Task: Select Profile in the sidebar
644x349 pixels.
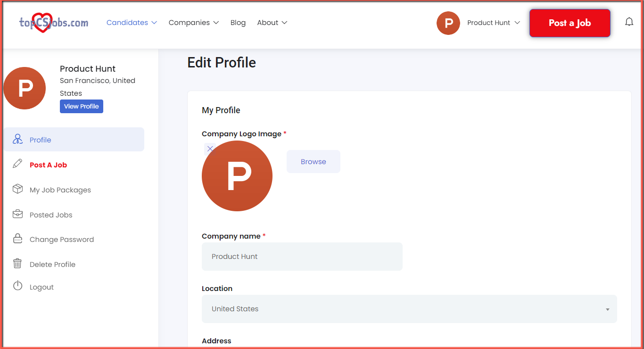Action: (x=74, y=140)
